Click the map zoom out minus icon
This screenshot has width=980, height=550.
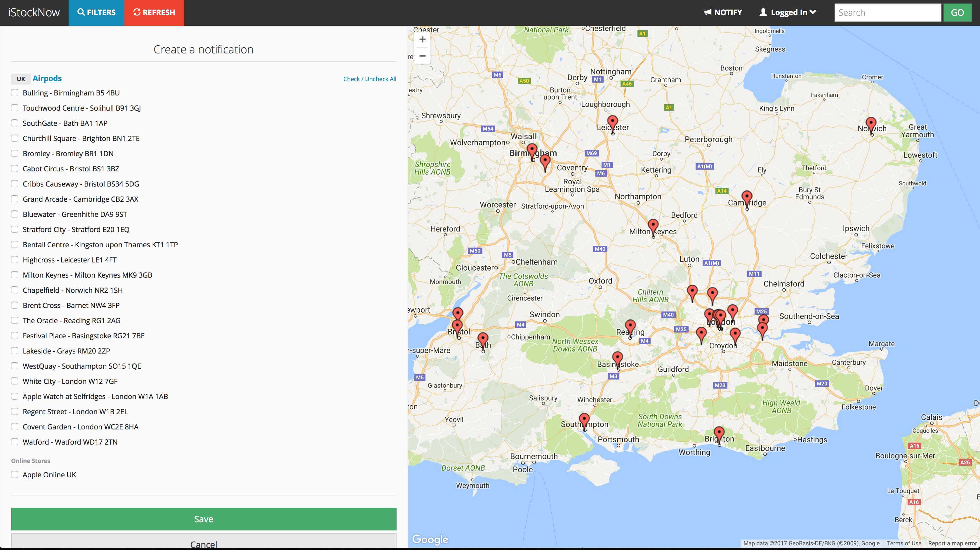pyautogui.click(x=422, y=56)
